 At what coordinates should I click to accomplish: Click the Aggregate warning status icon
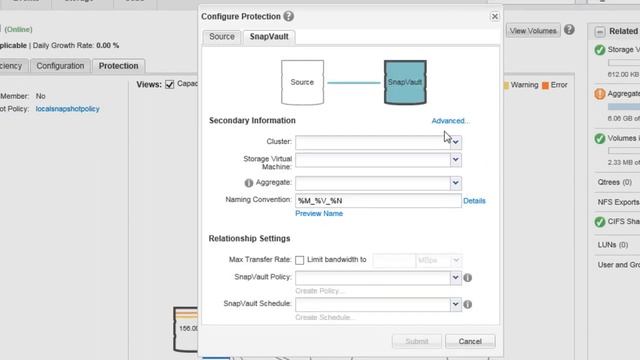[600, 94]
